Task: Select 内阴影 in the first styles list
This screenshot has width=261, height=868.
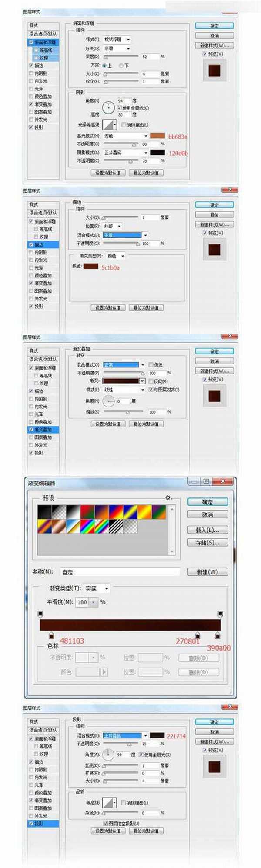Action: 41,73
